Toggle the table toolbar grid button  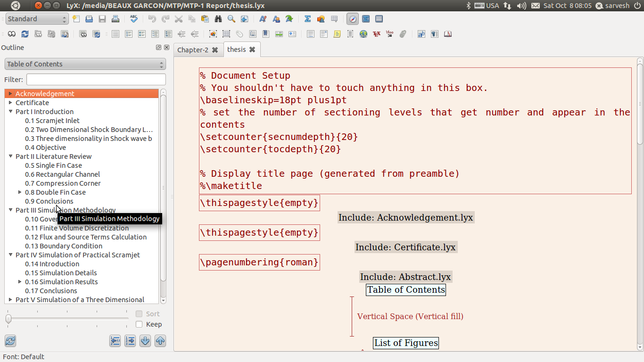379,19
